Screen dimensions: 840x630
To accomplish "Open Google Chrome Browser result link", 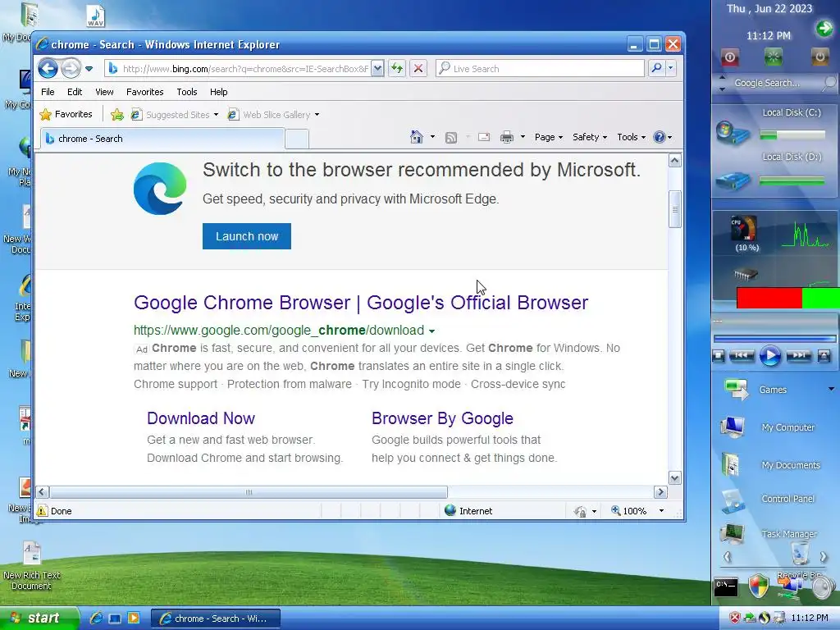I will (361, 303).
